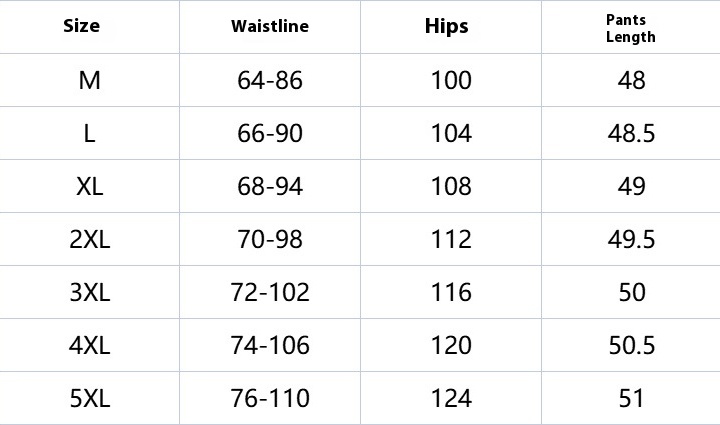This screenshot has height=425, width=720.
Task: Click the hips value 112
Action: [x=451, y=239]
